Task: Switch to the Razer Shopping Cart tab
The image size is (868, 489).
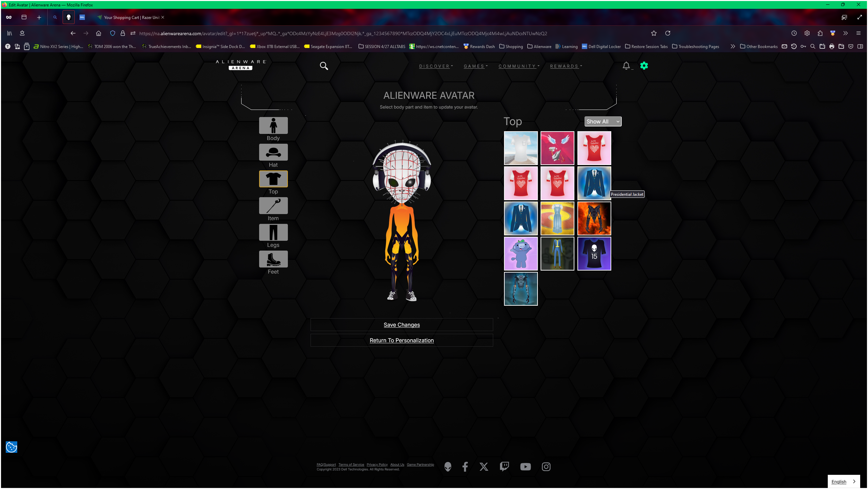Action: [x=130, y=18]
